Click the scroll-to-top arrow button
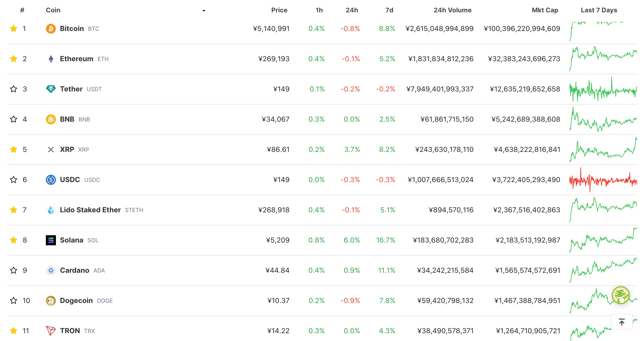Image resolution: width=644 pixels, height=341 pixels. click(622, 322)
